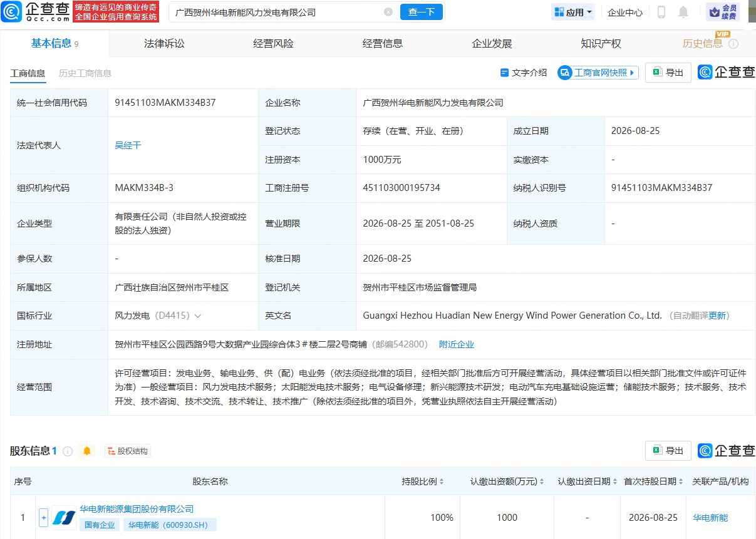Switch to the 经营风险 tab
The image size is (756, 539).
[273, 43]
